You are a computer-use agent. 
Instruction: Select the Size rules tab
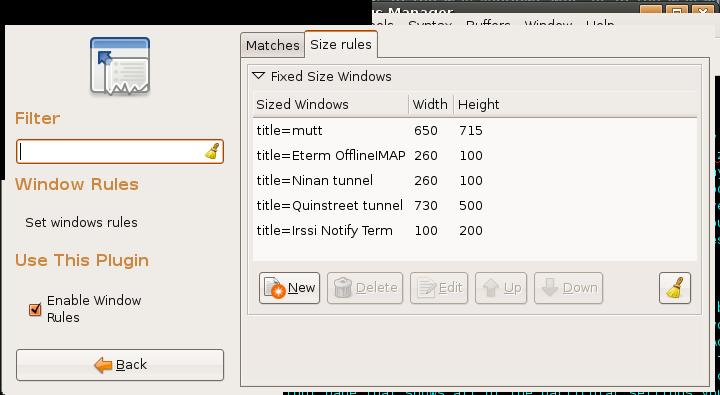pos(341,45)
